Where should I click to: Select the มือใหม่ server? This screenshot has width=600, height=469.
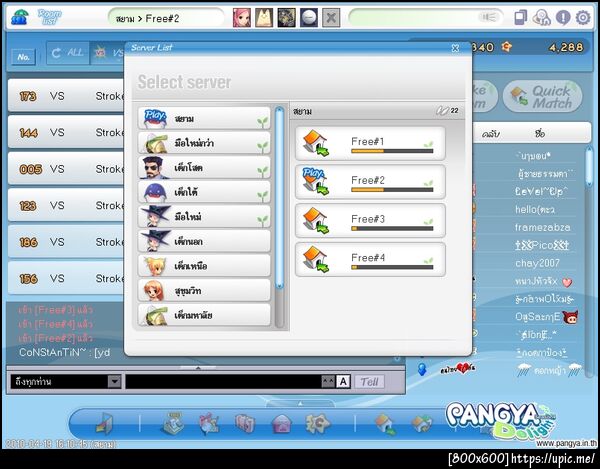tap(204, 216)
